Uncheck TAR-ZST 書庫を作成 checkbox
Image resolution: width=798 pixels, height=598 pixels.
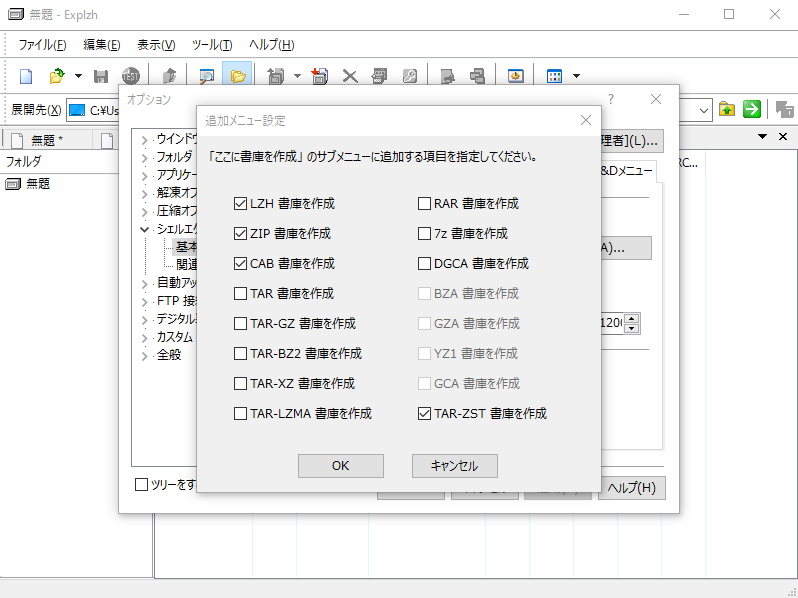[424, 414]
